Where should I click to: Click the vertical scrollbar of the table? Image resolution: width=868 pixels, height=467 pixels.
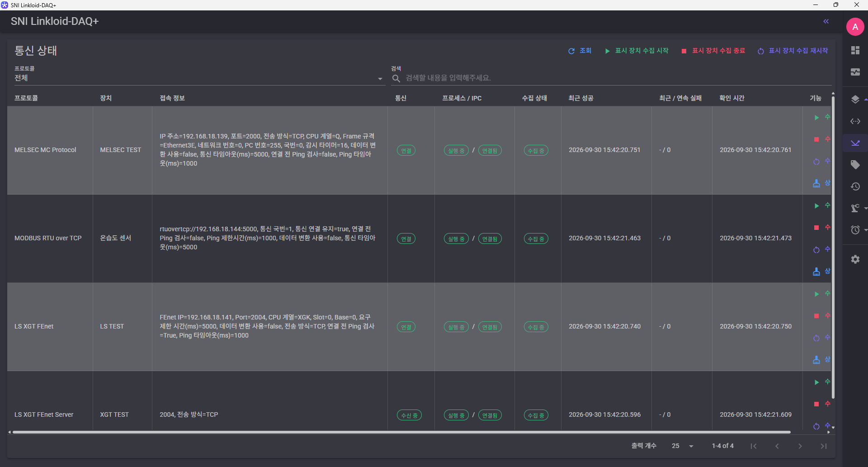coord(833,247)
